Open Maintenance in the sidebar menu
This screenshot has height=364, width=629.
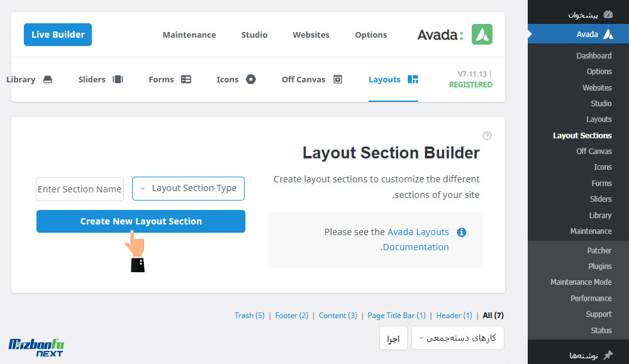click(x=591, y=231)
